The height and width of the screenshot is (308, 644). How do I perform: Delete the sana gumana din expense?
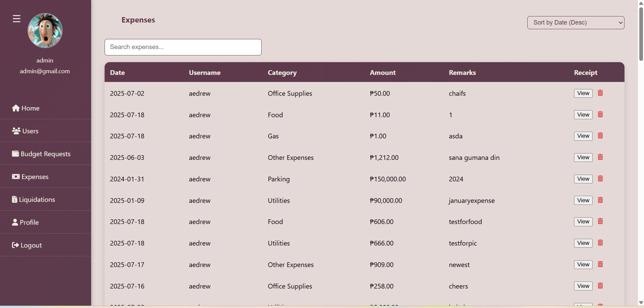click(600, 157)
